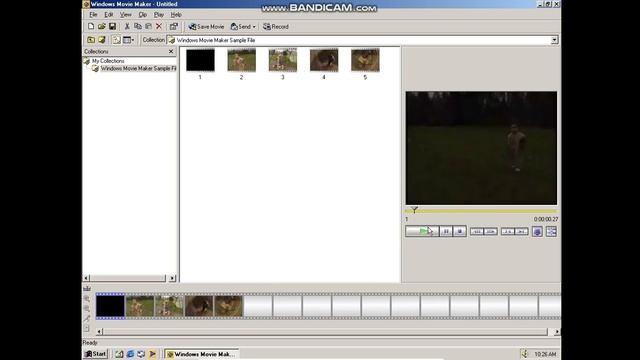The image size is (640, 360).
Task: Click the Save Movie button
Action: [206, 27]
